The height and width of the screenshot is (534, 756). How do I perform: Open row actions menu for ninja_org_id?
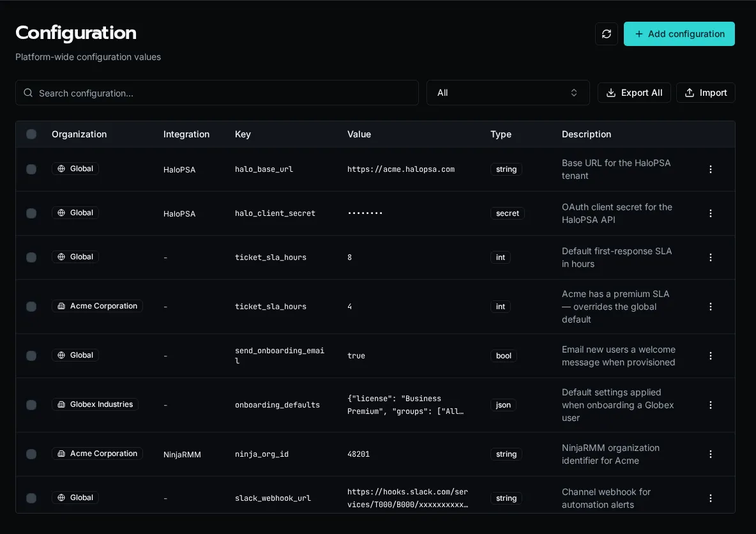click(710, 454)
